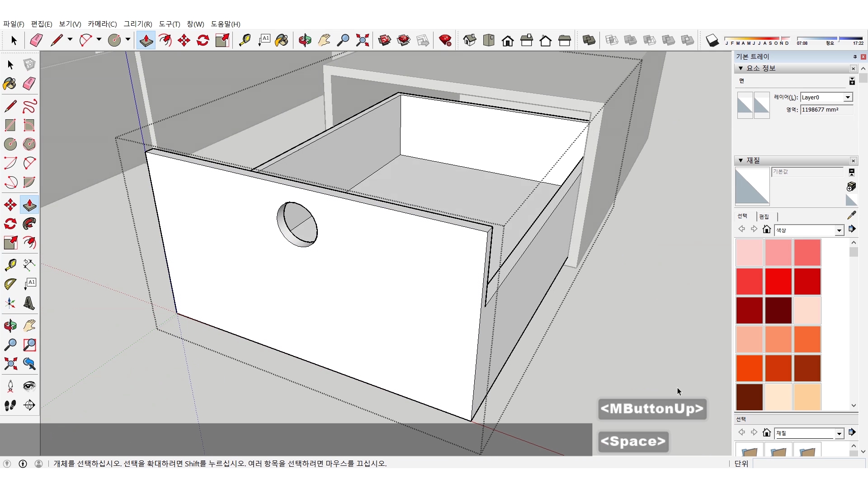This screenshot has width=868, height=488.
Task: Pin the 기본 트레이 panel
Action: (x=854, y=56)
